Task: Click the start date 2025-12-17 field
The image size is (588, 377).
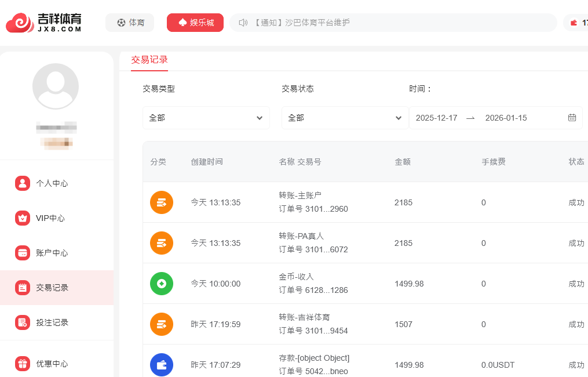Action: (x=436, y=118)
